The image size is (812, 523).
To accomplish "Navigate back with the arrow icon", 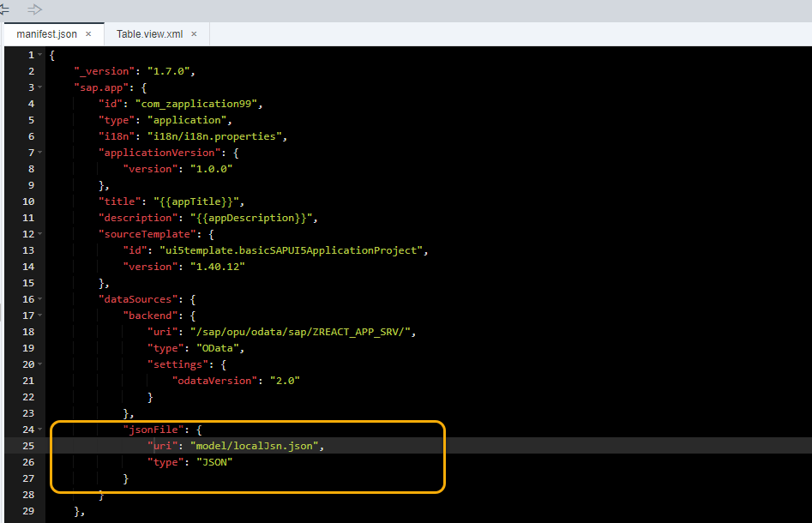I will [x=4, y=9].
